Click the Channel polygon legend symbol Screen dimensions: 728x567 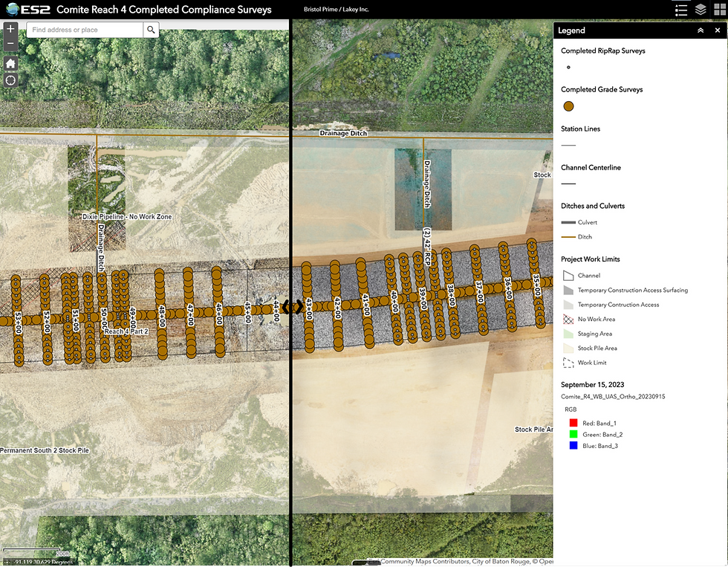(568, 276)
